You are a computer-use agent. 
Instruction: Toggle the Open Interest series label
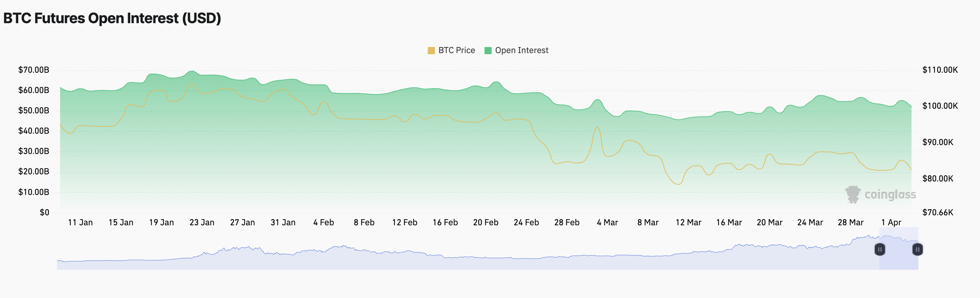point(522,51)
